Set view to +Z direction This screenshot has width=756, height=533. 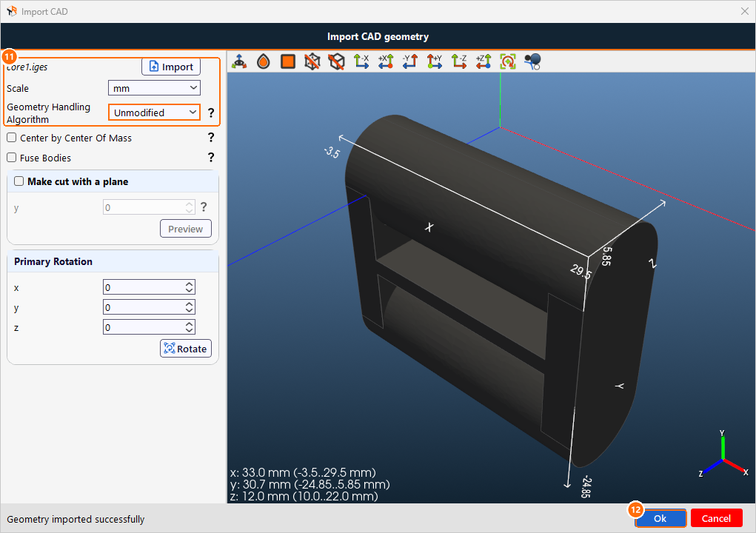(484, 61)
